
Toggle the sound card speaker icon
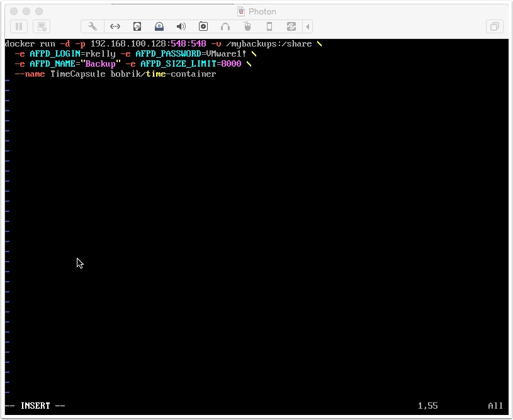(x=181, y=26)
